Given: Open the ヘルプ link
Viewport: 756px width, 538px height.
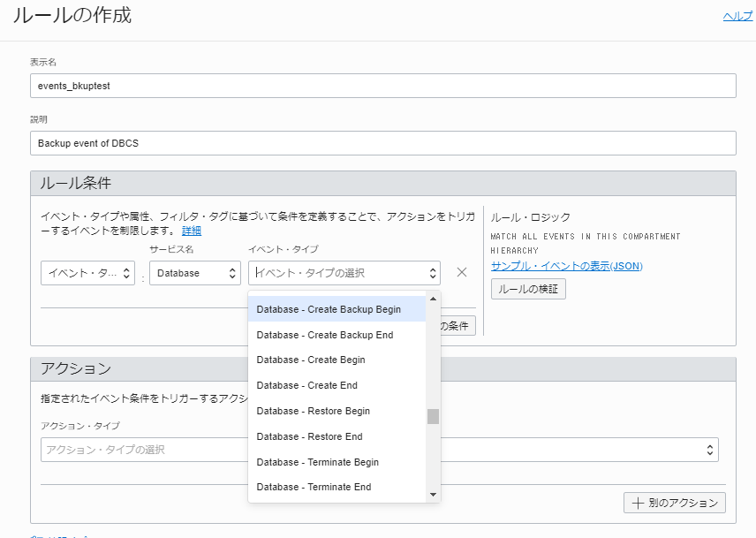Looking at the screenshot, I should tap(737, 17).
